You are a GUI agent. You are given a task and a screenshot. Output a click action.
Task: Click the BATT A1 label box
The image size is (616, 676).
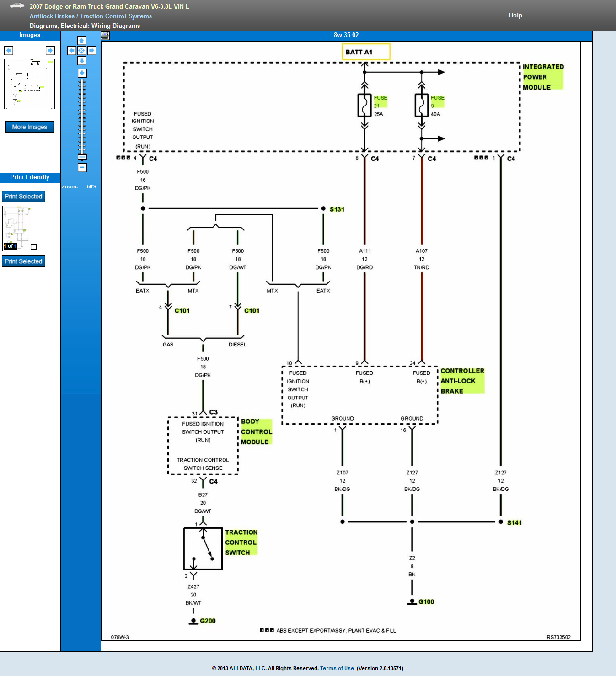click(x=366, y=52)
